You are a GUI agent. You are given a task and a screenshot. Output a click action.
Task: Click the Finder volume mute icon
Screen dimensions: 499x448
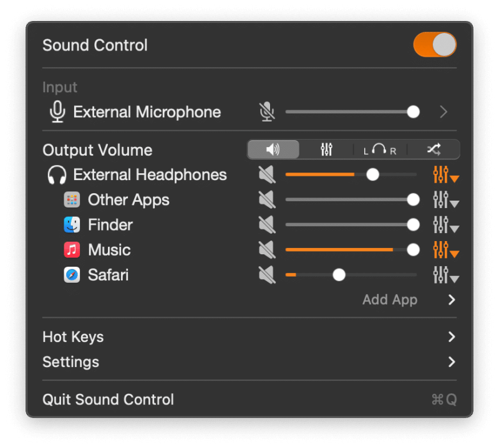click(x=266, y=225)
